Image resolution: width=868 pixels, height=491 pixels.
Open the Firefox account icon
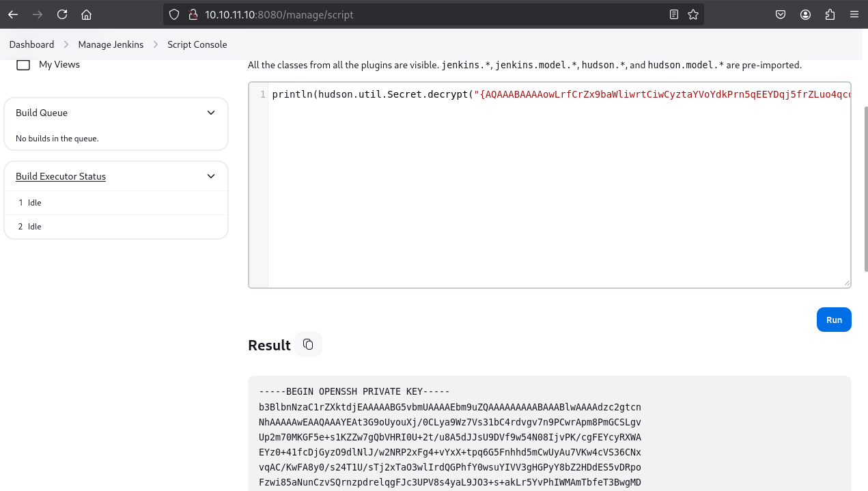tap(806, 14)
